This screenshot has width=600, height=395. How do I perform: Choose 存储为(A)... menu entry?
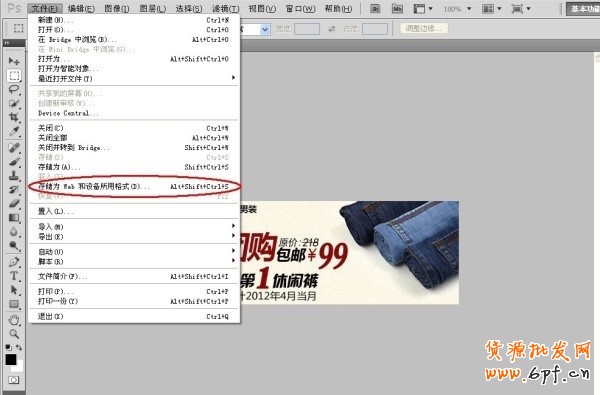pos(134,167)
